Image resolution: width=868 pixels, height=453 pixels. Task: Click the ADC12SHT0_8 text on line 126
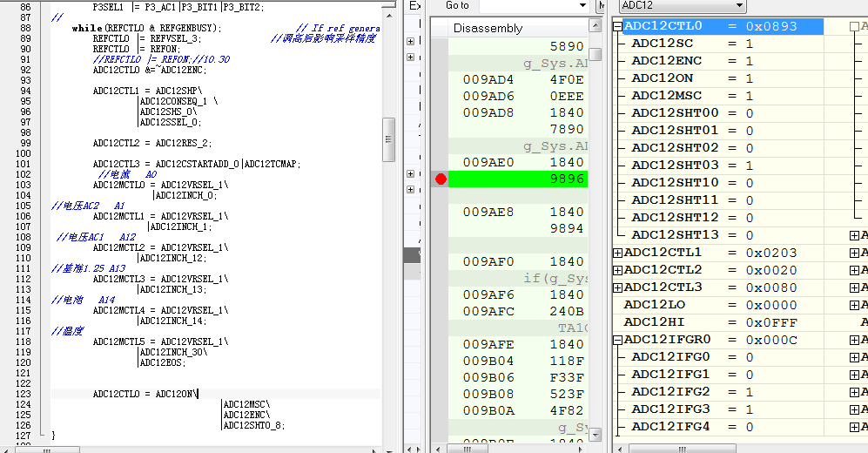pos(254,425)
